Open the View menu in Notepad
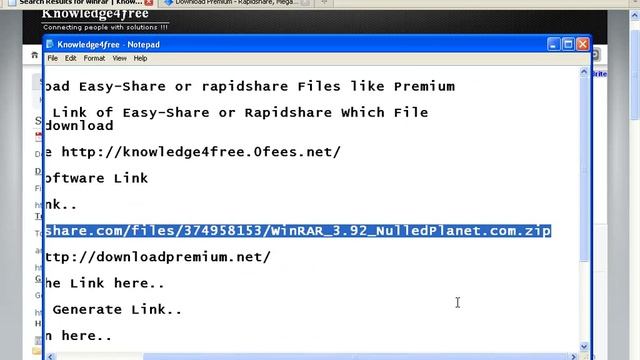 [120, 58]
